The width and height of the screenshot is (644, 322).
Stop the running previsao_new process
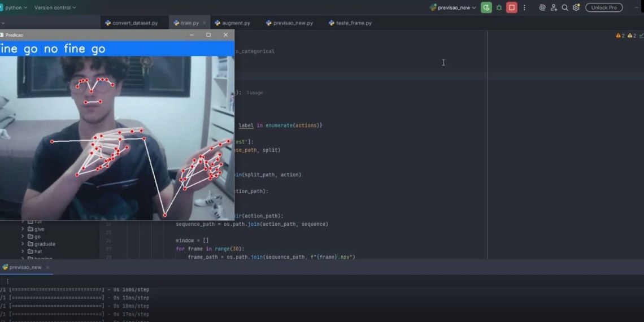tap(512, 7)
